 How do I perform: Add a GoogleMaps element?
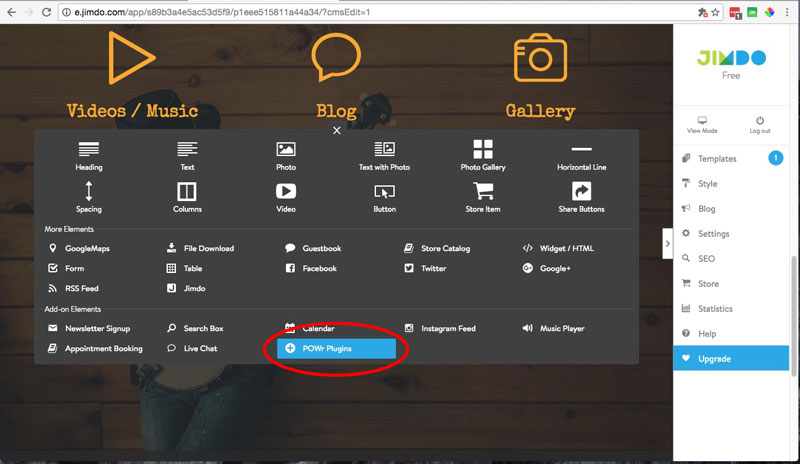[79, 248]
